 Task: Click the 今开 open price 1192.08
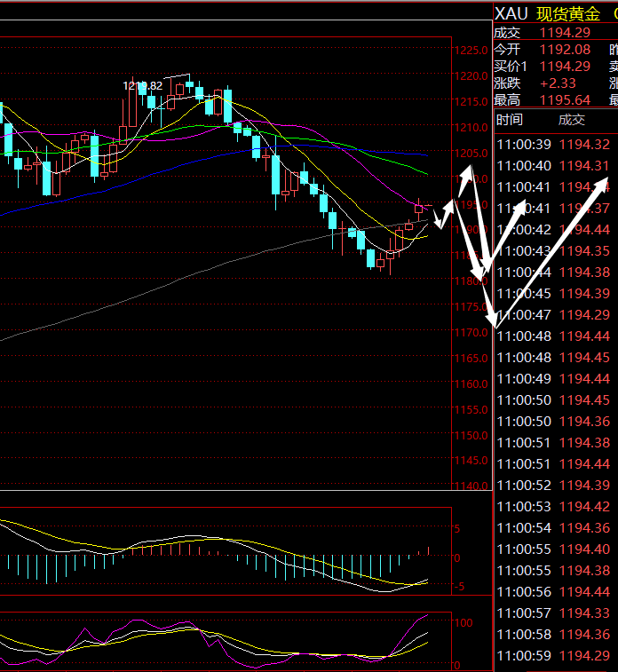[x=565, y=50]
